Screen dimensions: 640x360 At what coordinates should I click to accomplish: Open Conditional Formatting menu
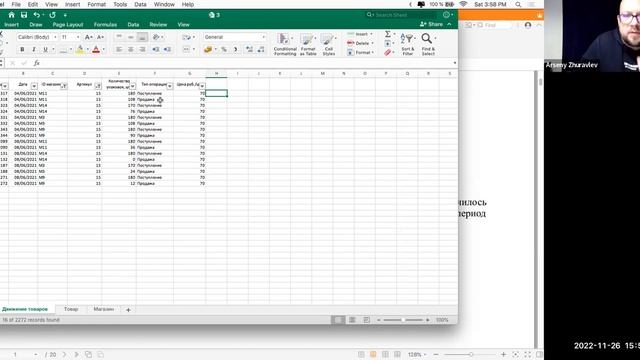coord(285,44)
